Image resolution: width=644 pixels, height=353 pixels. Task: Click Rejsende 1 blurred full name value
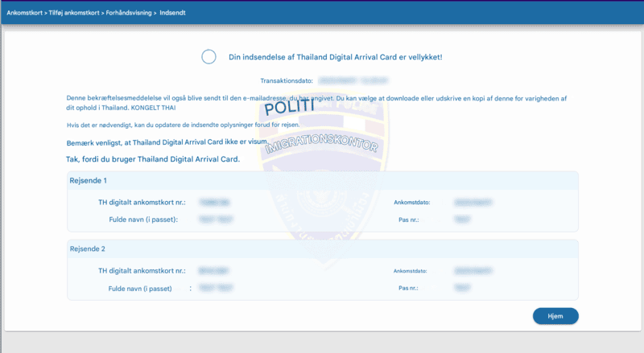[x=216, y=220]
